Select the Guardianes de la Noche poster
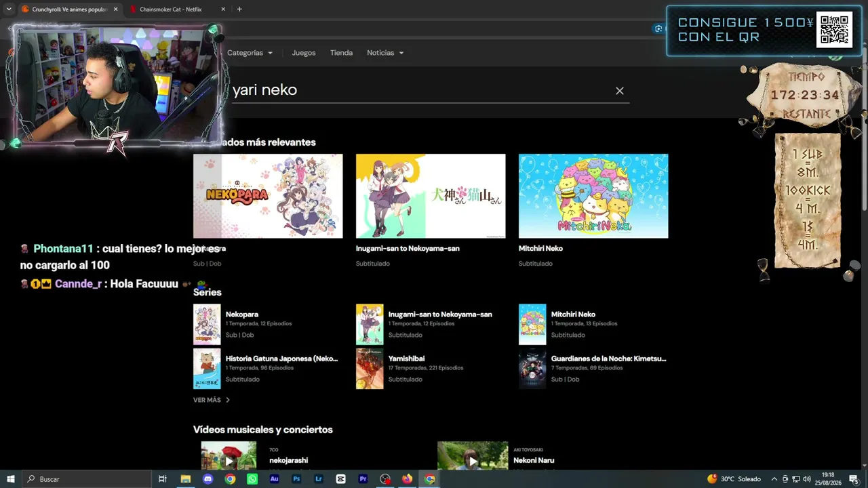The height and width of the screenshot is (488, 868). tap(532, 369)
